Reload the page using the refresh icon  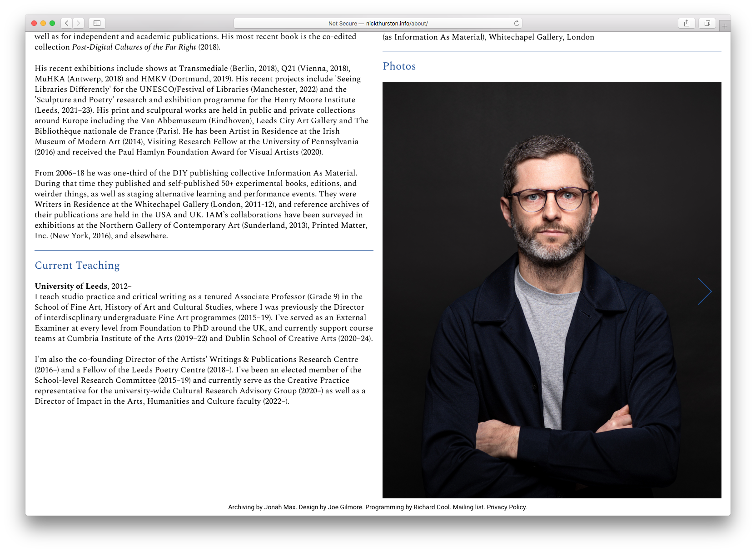(517, 23)
